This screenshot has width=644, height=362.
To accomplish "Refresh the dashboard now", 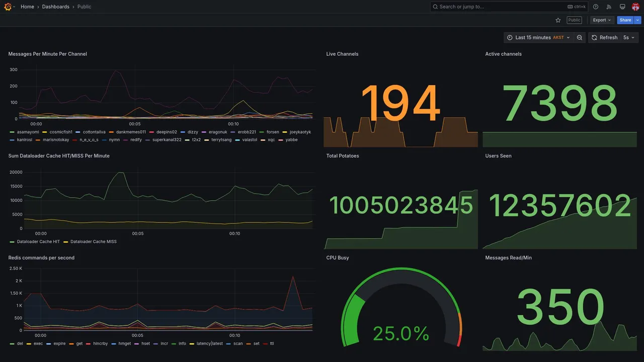I will point(604,38).
